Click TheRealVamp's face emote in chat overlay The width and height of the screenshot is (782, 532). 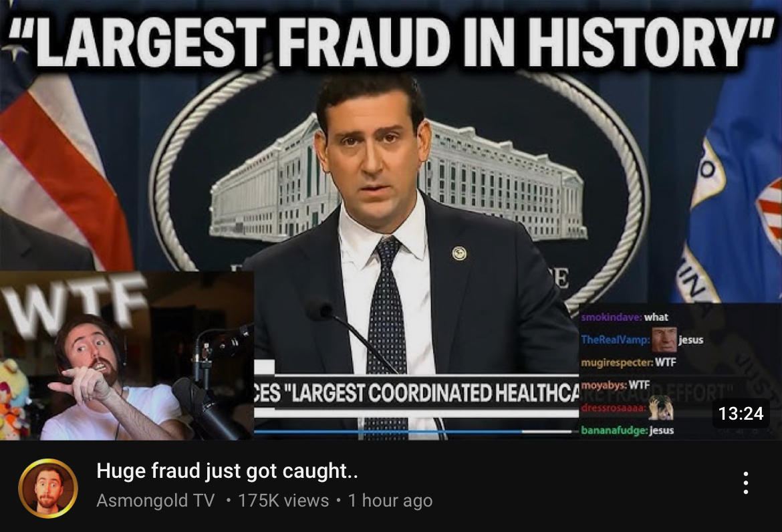pyautogui.click(x=664, y=340)
